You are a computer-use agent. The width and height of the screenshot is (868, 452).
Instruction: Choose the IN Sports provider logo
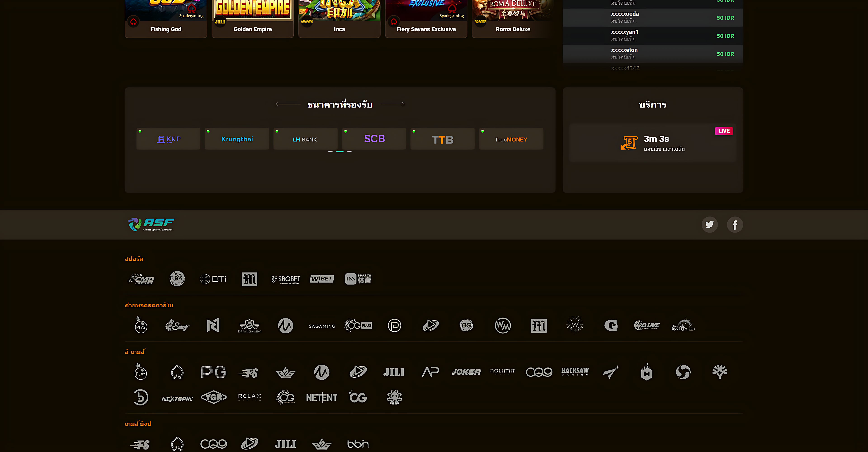pyautogui.click(x=358, y=279)
